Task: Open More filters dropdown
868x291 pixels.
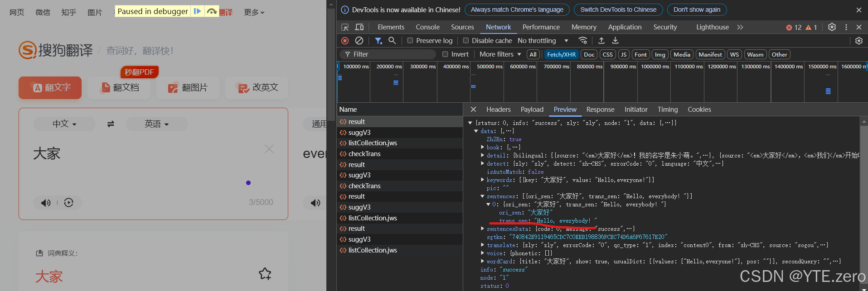Action: pos(500,54)
